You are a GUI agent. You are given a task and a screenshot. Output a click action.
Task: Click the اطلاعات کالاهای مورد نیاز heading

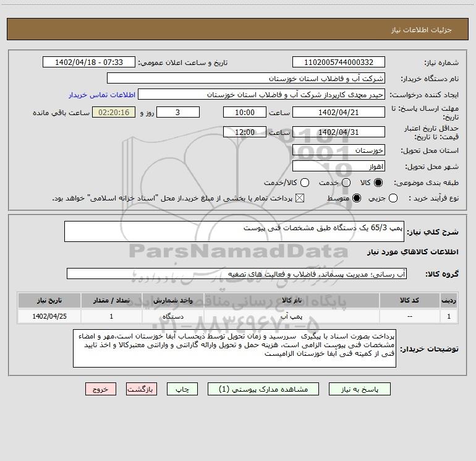[412, 252]
